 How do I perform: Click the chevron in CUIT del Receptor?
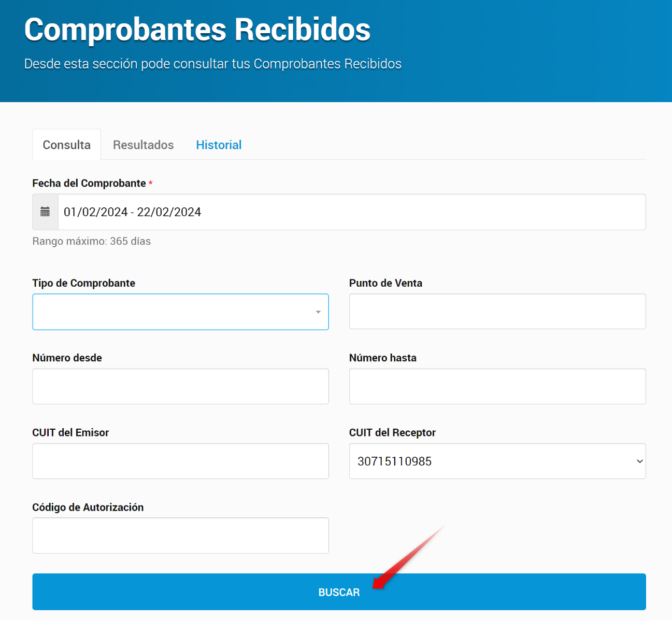click(x=639, y=461)
